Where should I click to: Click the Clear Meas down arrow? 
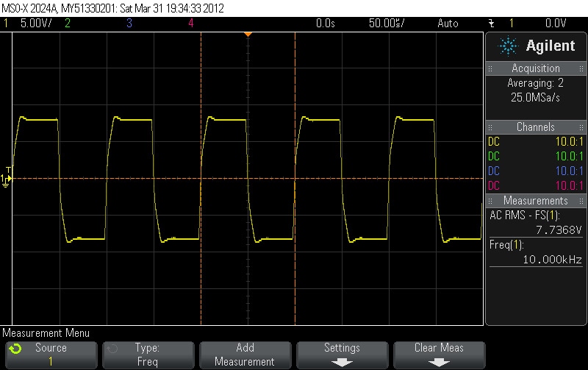439,363
